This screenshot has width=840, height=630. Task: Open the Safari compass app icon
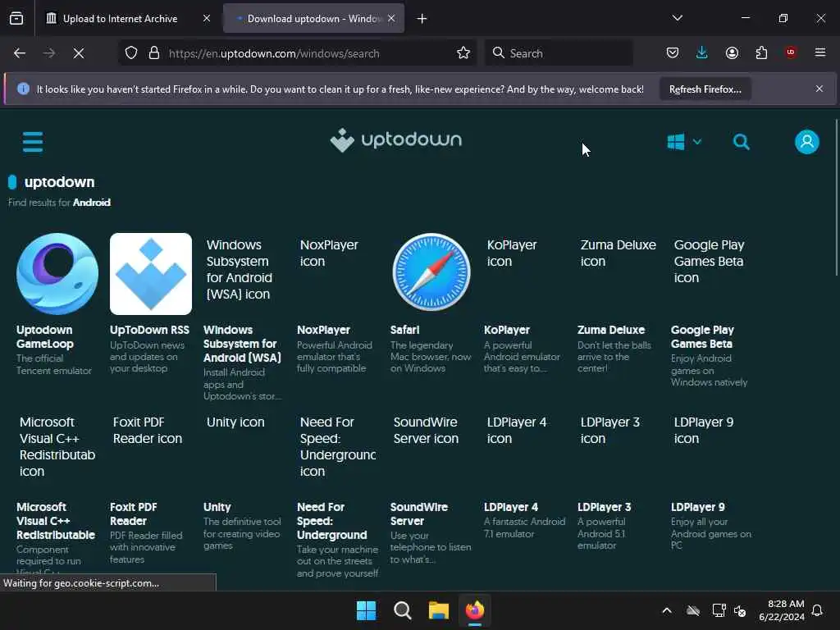(431, 272)
